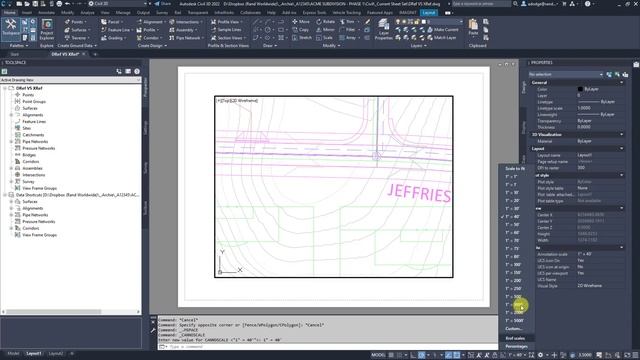Image resolution: width=640 pixels, height=360 pixels.
Task: Select the Rotate tool in Modify panel
Action: (x=325, y=22)
